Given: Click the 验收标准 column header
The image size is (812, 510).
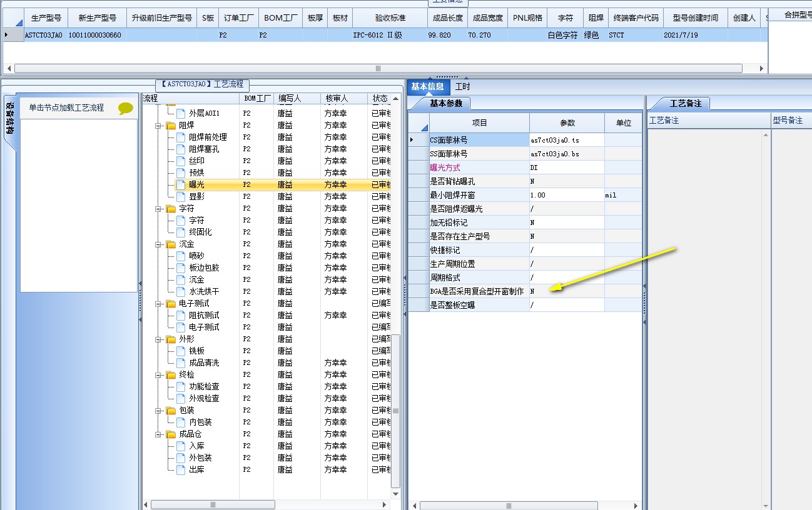Looking at the screenshot, I should pos(390,18).
